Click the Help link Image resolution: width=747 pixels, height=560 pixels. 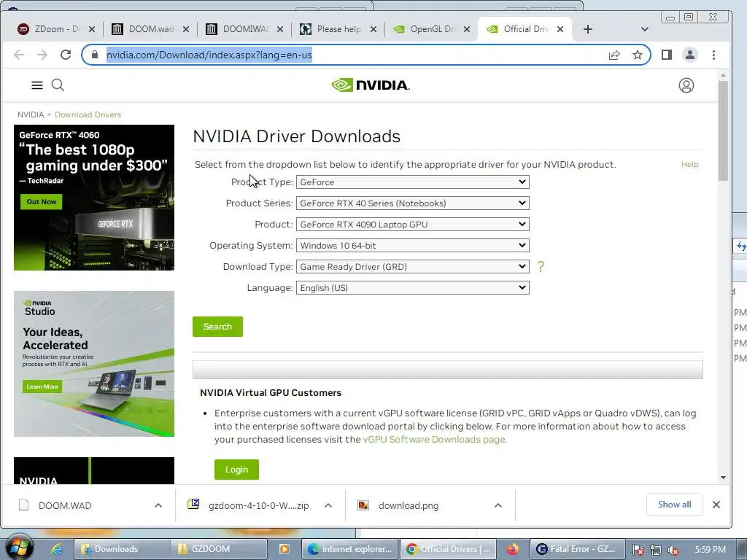point(689,164)
